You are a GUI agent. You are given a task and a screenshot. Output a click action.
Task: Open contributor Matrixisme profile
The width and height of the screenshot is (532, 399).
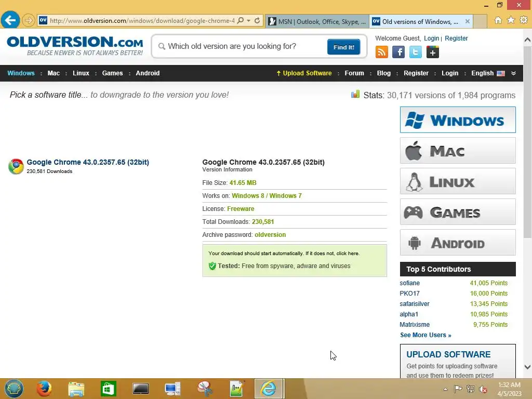pyautogui.click(x=415, y=325)
